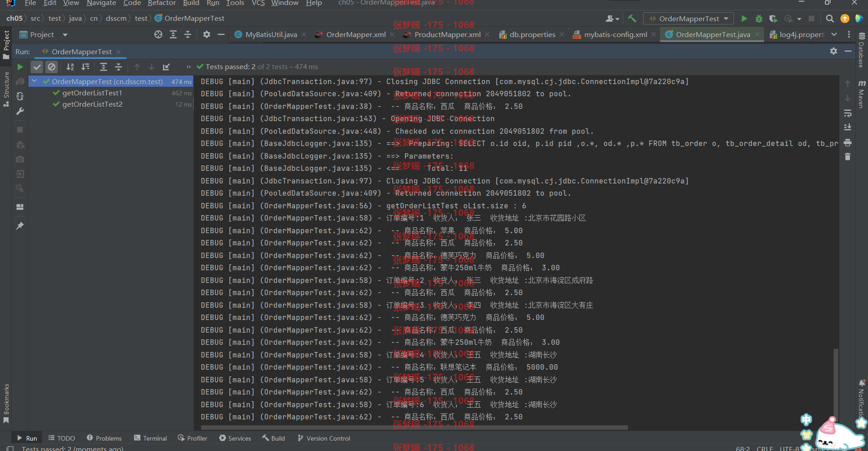Rerun tests with green play icon in Run panel
Image resolution: width=868 pixels, height=451 pixels.
[x=20, y=67]
